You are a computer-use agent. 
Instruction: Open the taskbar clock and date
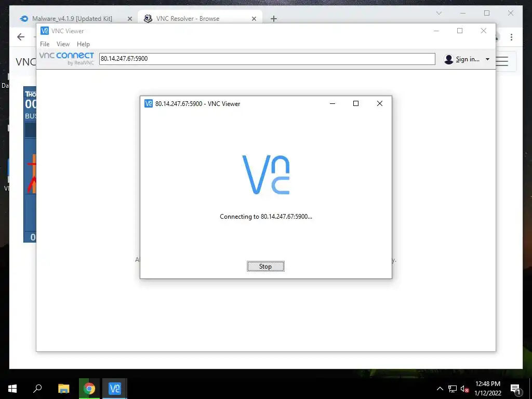click(x=487, y=389)
